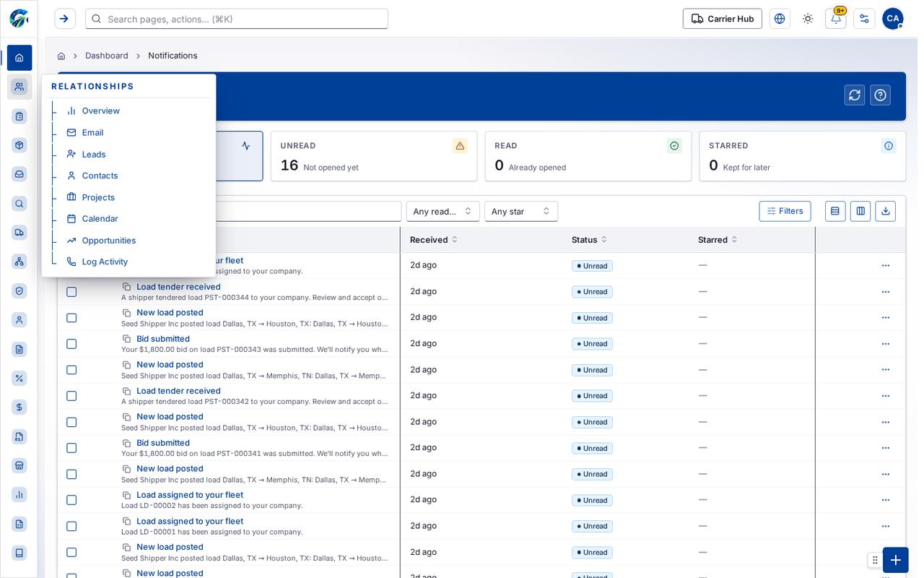Screen dimensions: 924x578
Task: Open the column chooser icon
Action: [x=860, y=211]
